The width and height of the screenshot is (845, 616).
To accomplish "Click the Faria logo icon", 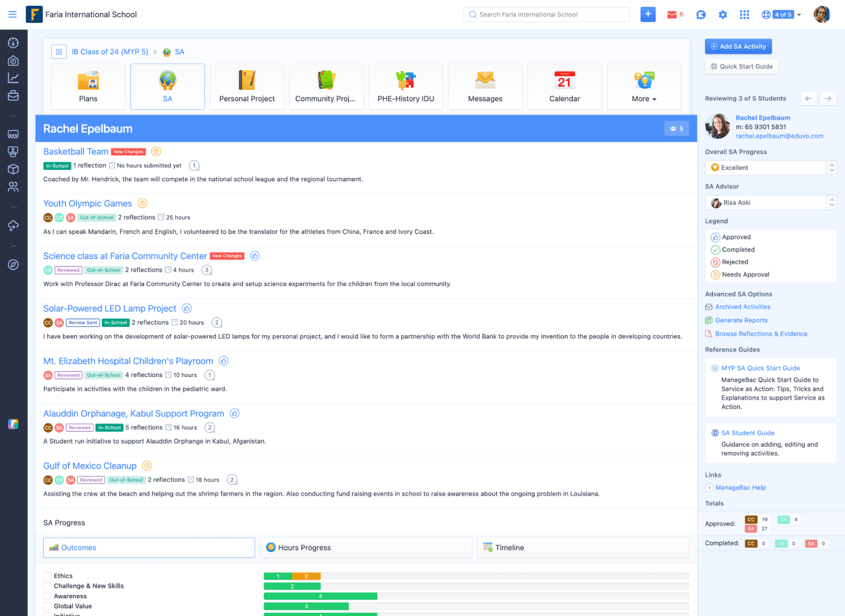I will (35, 14).
